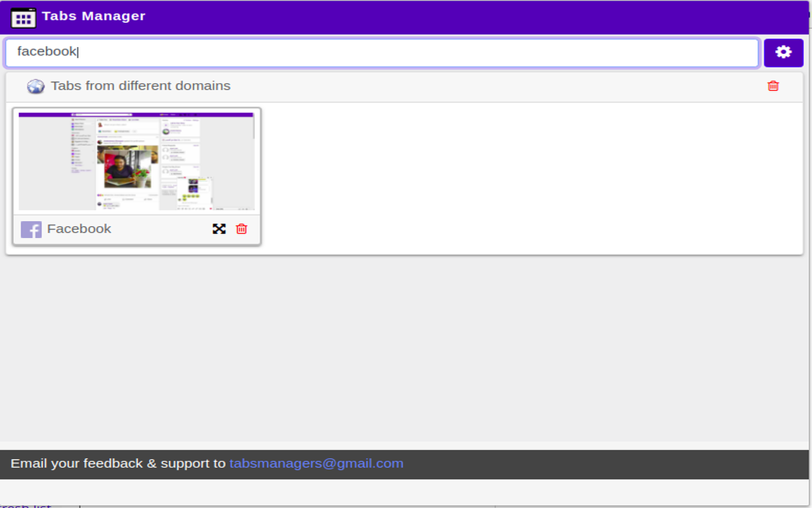Click the expand arrows icon on the Facebook card
Screen dimensions: 812x508
pos(219,229)
